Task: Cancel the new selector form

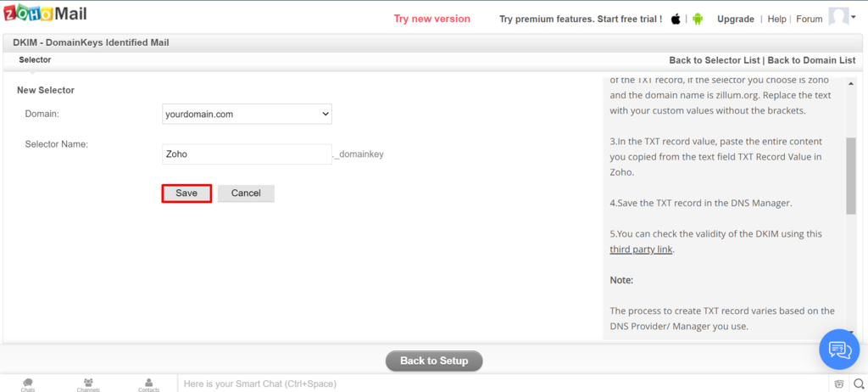Action: click(246, 193)
